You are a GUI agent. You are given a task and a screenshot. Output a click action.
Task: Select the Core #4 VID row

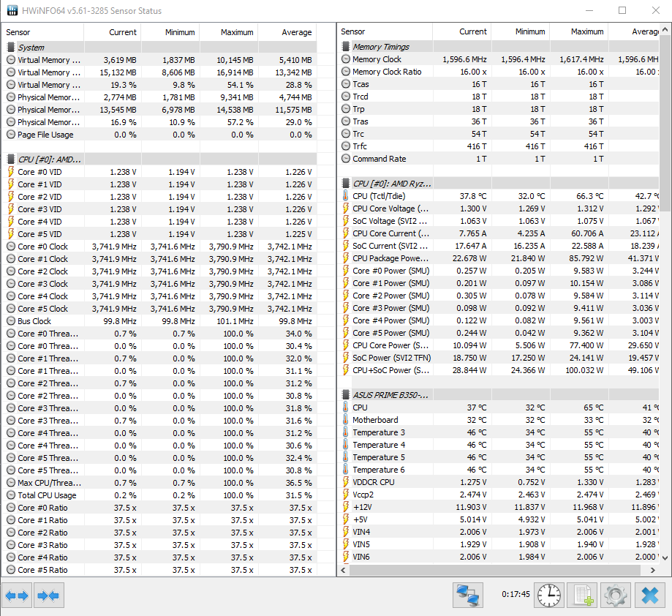tap(159, 222)
